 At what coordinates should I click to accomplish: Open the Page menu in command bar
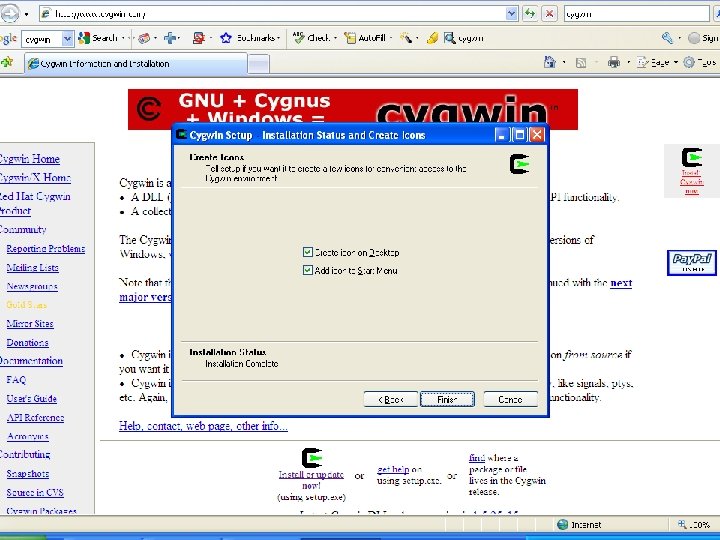pos(656,62)
